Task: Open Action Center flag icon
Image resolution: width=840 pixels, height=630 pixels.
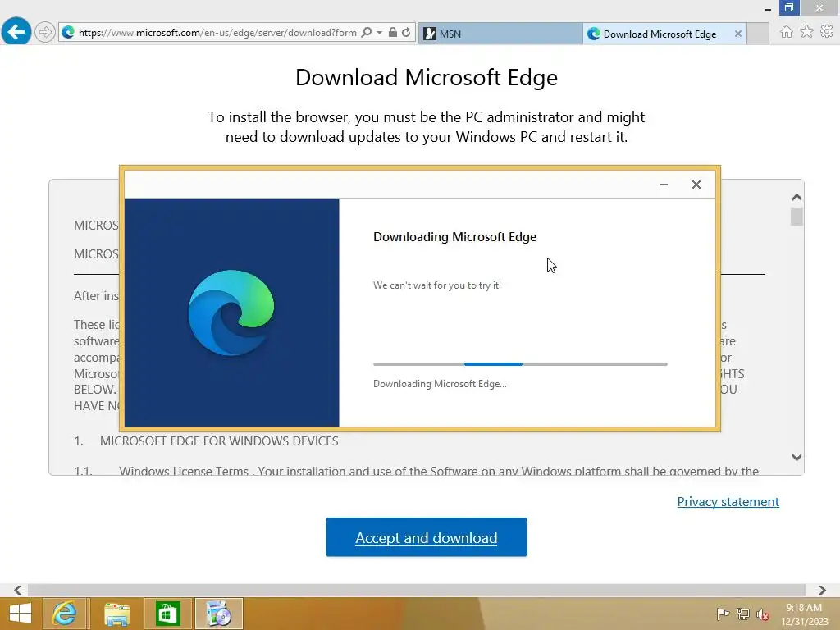Action: [x=723, y=614]
